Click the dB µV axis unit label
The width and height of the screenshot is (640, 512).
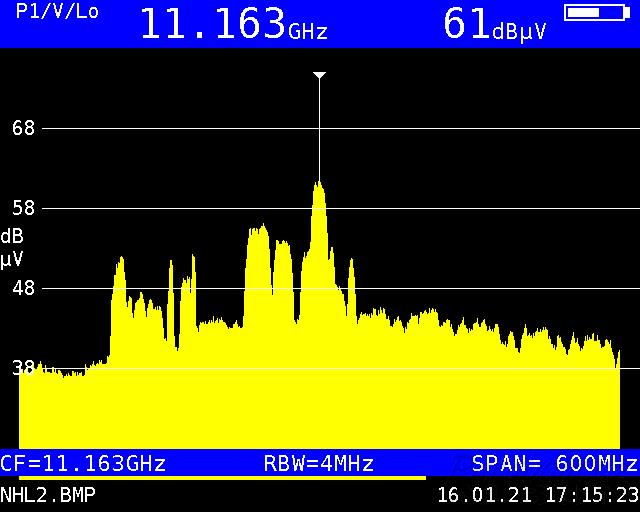pos(12,248)
